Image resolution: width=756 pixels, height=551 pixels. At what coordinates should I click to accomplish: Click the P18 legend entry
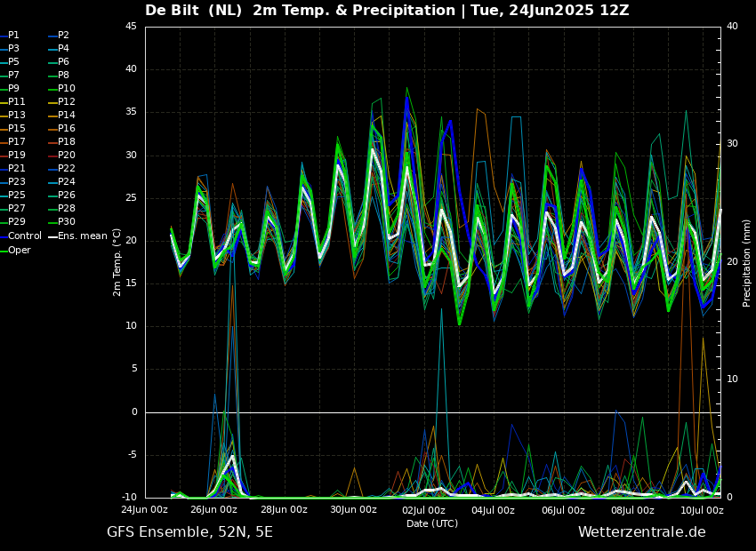67,142
